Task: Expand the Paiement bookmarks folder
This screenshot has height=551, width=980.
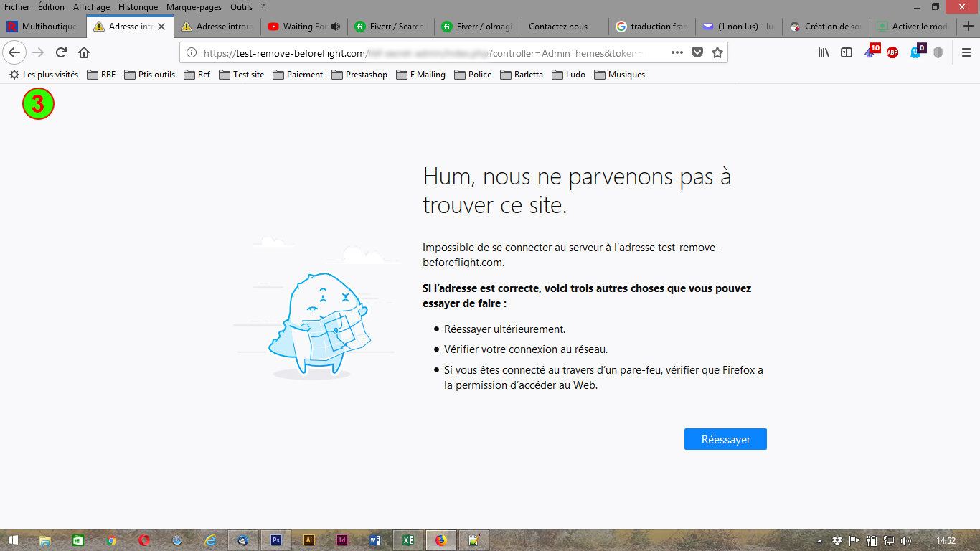Action: [x=298, y=75]
